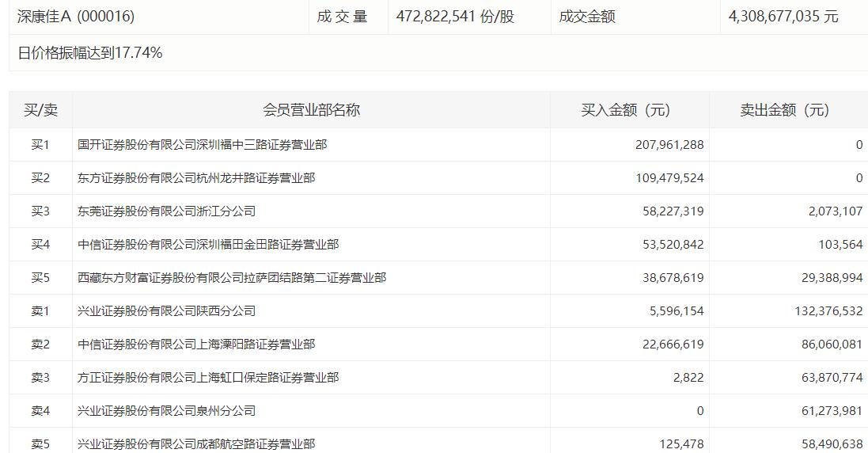
Task: Click sell amount 29,388,994
Action: (x=832, y=278)
